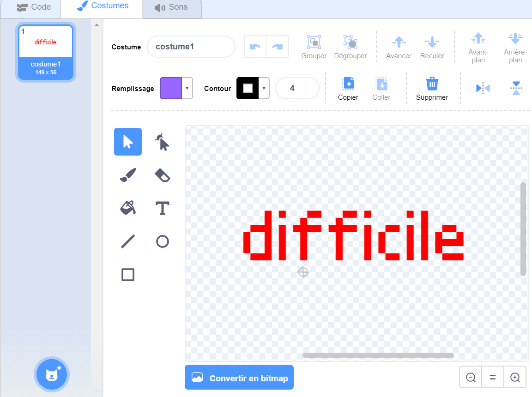Viewport: 532px width, 397px height.
Task: Open the Sons tab
Action: coord(172,7)
